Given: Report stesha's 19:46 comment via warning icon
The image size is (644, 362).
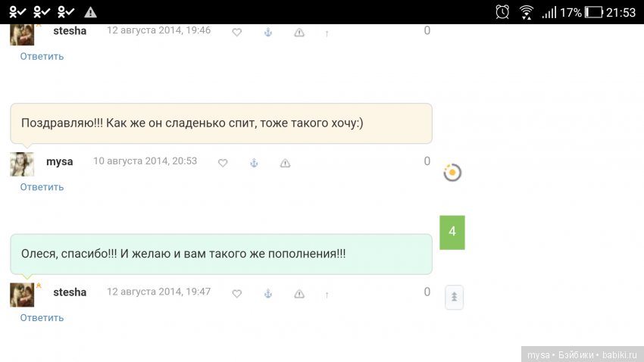Looking at the screenshot, I should tap(299, 33).
